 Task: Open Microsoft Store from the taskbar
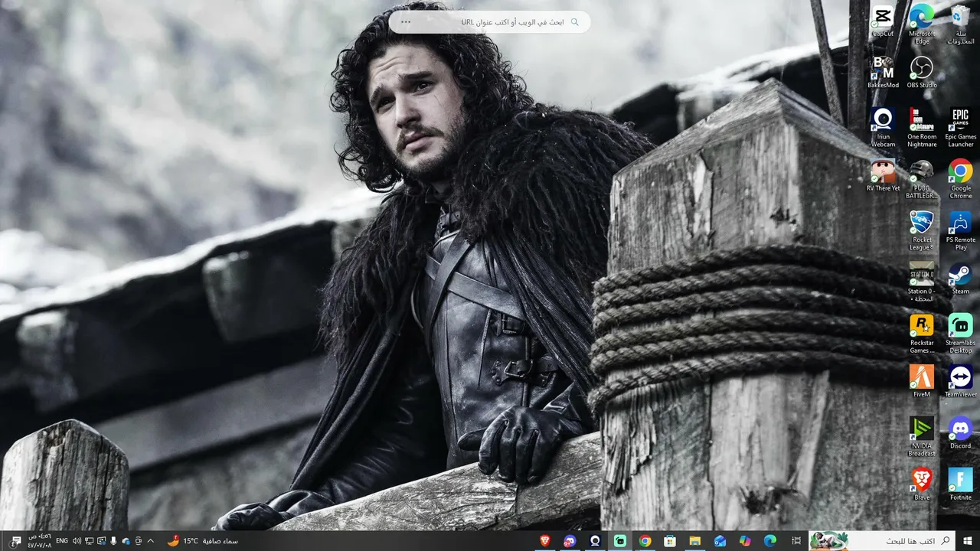point(670,541)
